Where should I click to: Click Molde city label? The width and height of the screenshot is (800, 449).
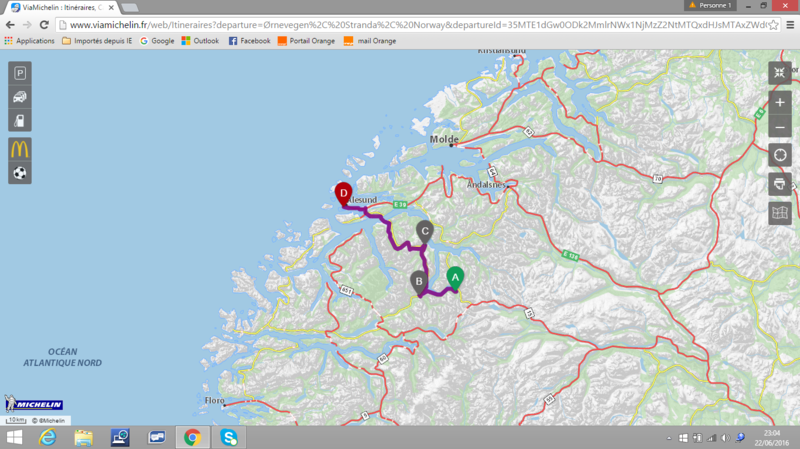[444, 139]
